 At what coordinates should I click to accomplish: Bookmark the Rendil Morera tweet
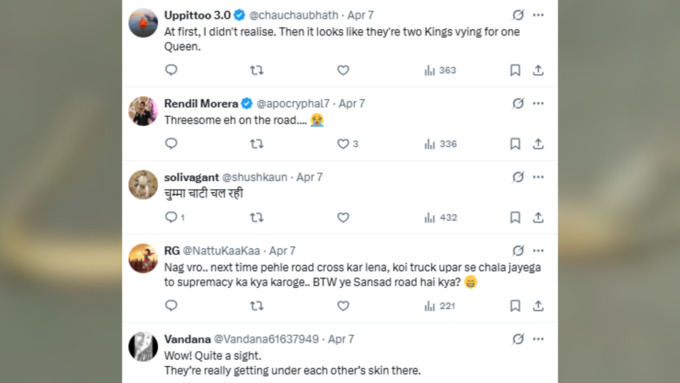[515, 144]
